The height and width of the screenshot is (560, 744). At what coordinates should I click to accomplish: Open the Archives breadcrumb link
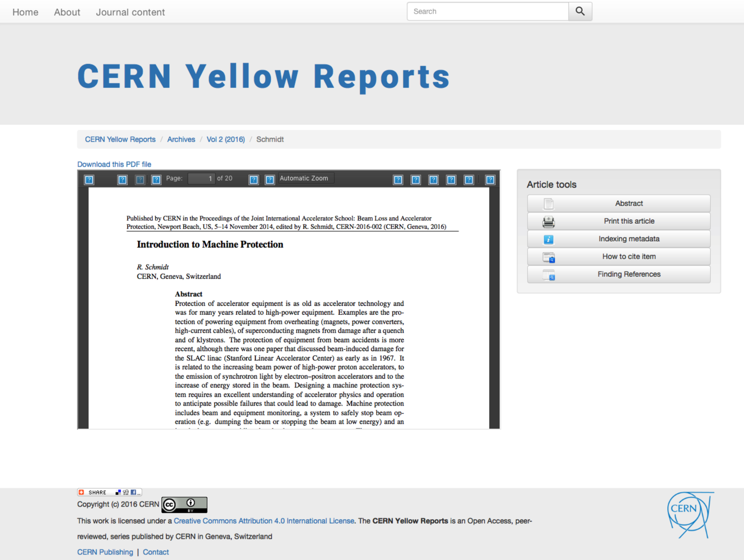(181, 139)
